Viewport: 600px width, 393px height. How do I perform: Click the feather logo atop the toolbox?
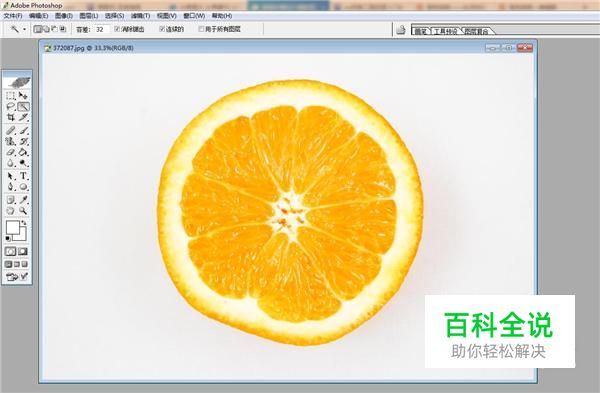tap(17, 82)
